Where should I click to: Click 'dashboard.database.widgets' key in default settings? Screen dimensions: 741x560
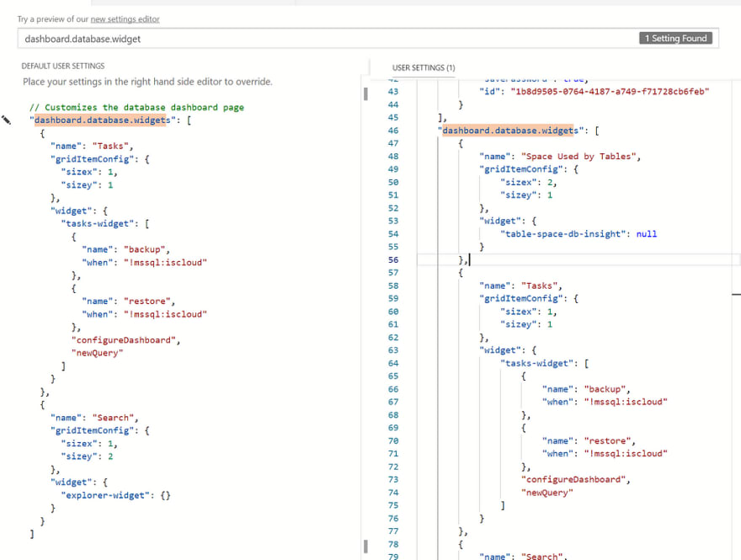(x=102, y=120)
